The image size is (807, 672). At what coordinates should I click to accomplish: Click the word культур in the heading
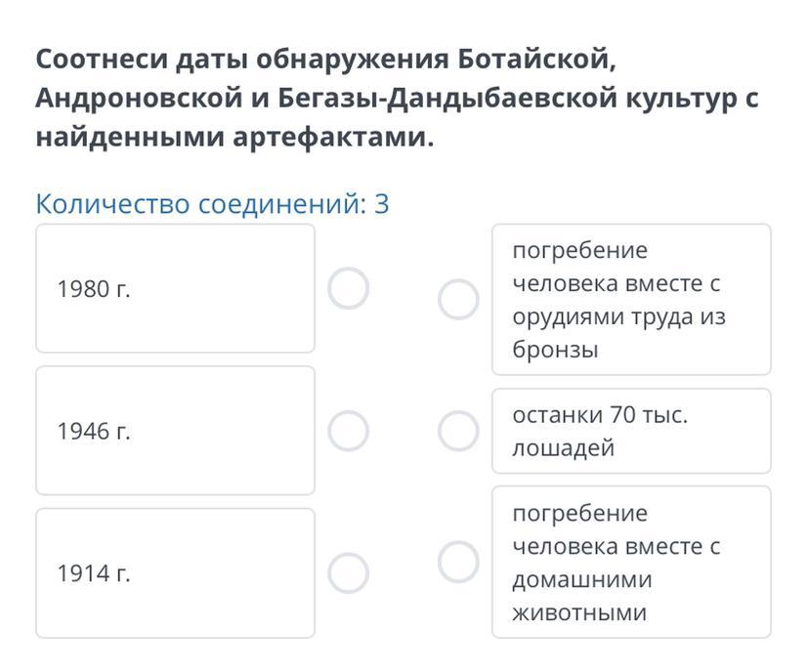[680, 99]
